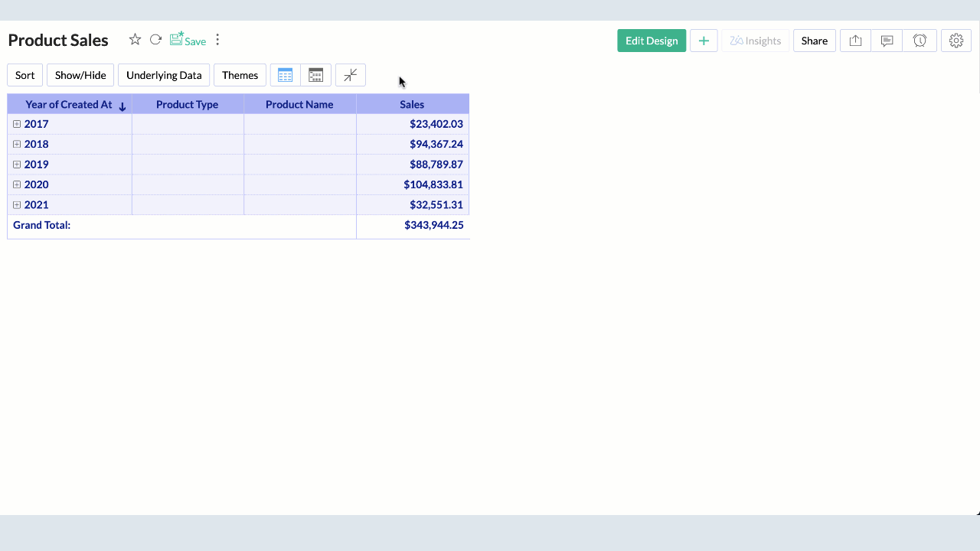Switch to the blue table layout icon
This screenshot has width=980, height=551.
click(285, 75)
